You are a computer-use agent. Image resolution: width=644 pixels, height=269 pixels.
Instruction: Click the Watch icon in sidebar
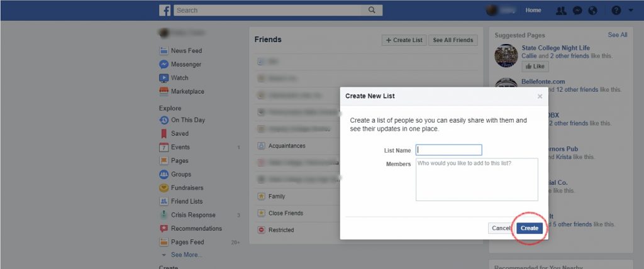[x=164, y=77]
